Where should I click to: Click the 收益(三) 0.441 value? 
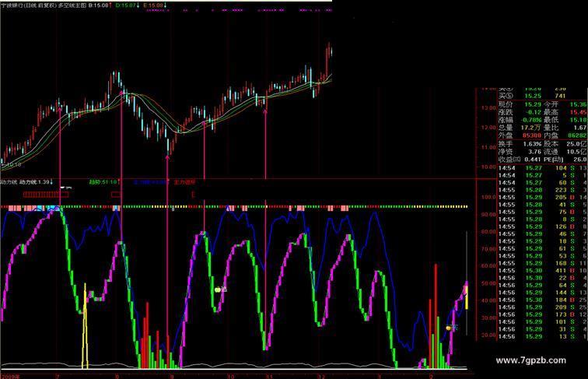click(x=533, y=160)
